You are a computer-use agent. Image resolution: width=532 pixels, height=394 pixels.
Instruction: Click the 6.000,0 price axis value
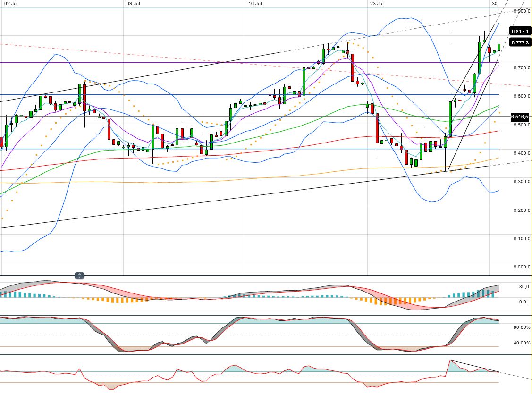coord(522,267)
